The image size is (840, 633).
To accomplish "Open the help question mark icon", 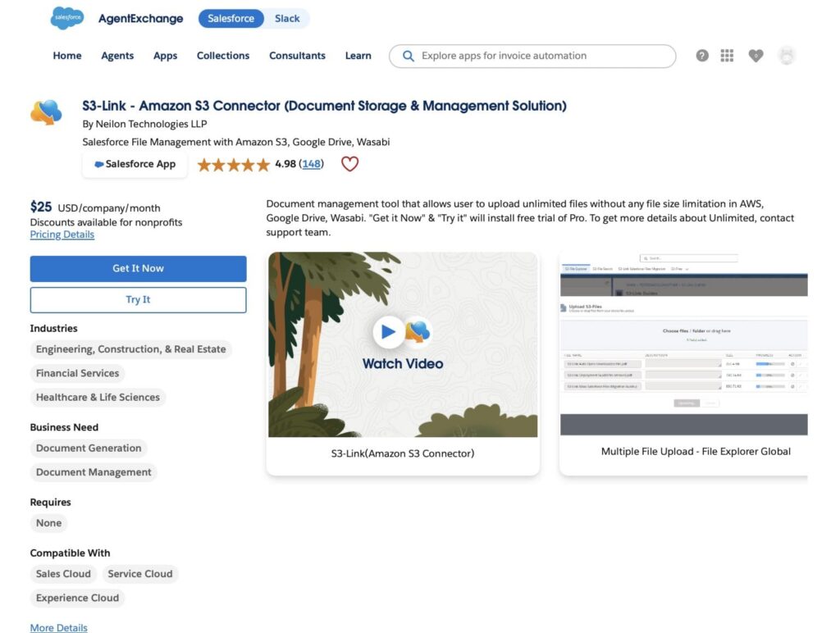I will [x=702, y=56].
